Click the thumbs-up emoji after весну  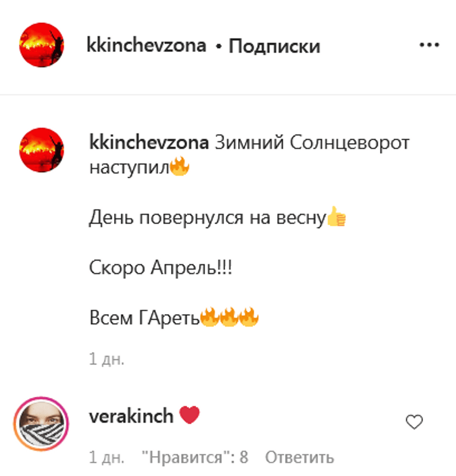(336, 217)
